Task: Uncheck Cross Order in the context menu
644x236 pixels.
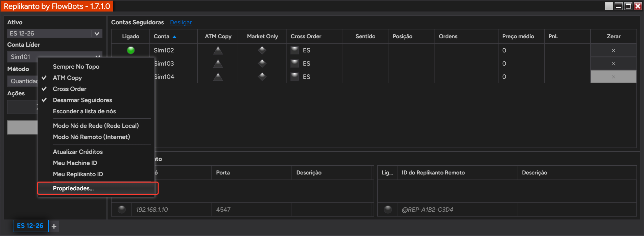Action: click(96, 89)
